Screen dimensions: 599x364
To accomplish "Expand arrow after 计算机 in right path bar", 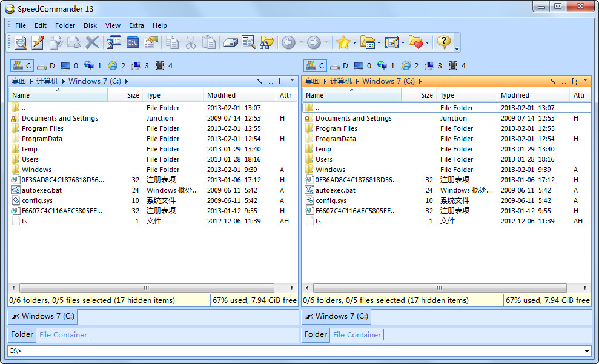I will (357, 81).
